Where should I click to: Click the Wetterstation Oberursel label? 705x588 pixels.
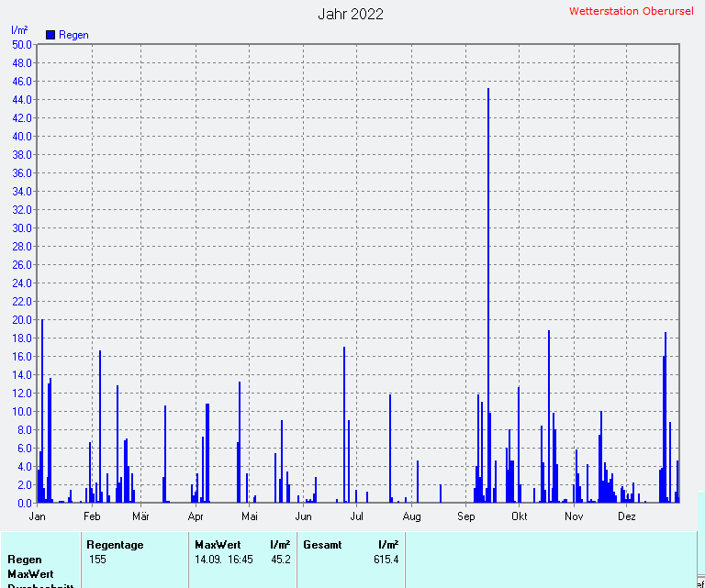point(632,11)
